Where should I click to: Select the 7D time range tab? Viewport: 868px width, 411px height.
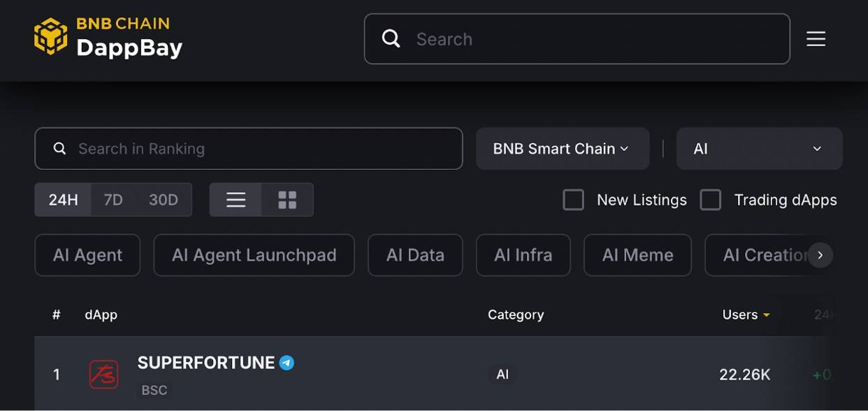pyautogui.click(x=113, y=200)
